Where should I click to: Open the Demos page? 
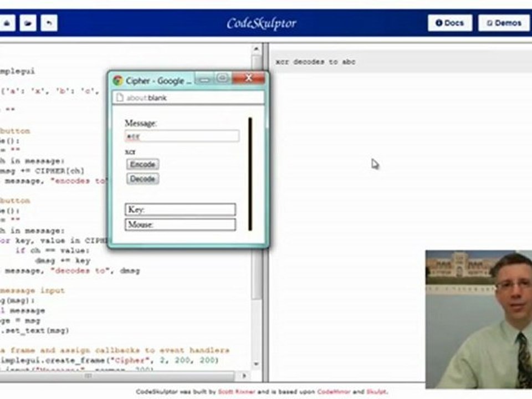(504, 23)
